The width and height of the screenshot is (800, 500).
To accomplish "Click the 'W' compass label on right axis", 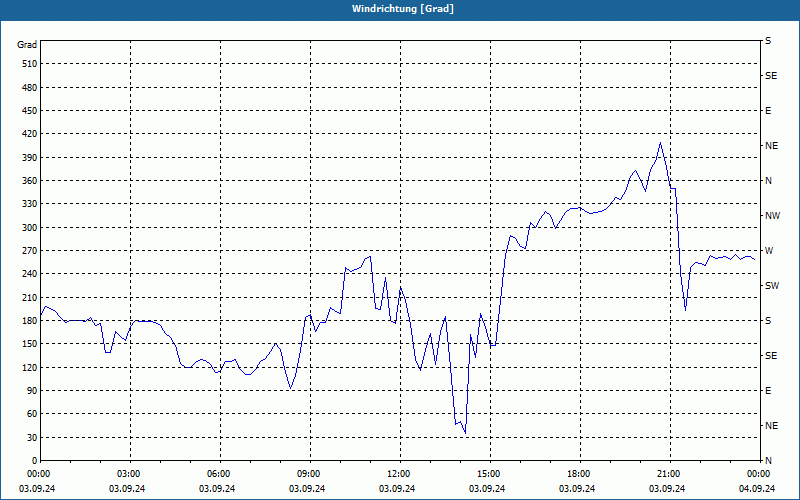I will click(x=769, y=251).
